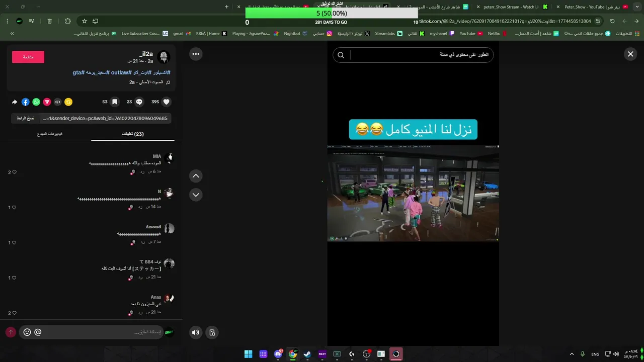Image resolution: width=644 pixels, height=362 pixels.
Task: Like the TikTok video with heart icon
Action: click(167, 102)
